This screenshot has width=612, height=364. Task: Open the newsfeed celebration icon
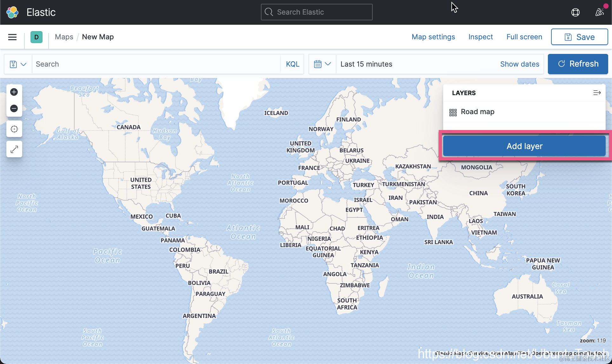pyautogui.click(x=599, y=12)
